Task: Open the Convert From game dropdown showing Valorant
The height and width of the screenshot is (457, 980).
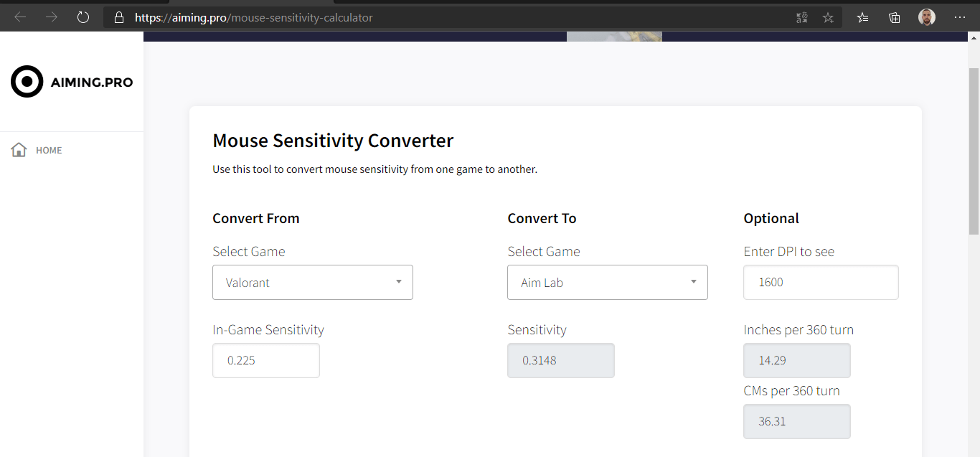Action: coord(313,283)
